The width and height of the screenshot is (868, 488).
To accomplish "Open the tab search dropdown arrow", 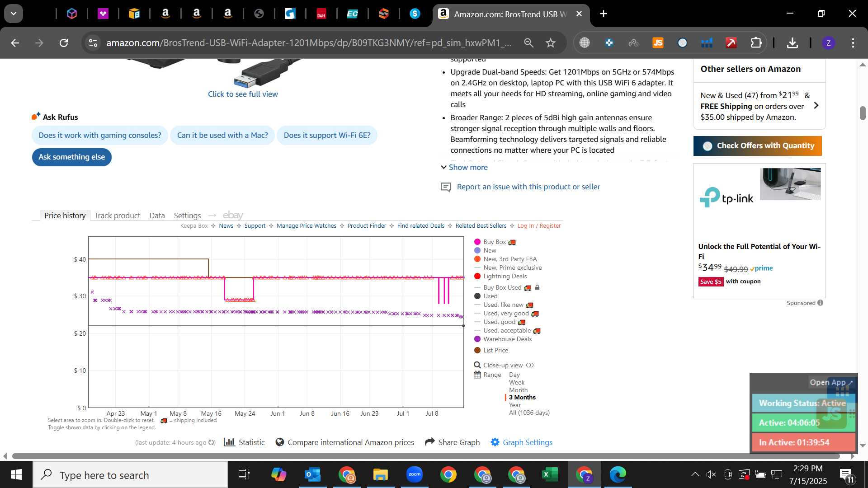I will [x=14, y=14].
